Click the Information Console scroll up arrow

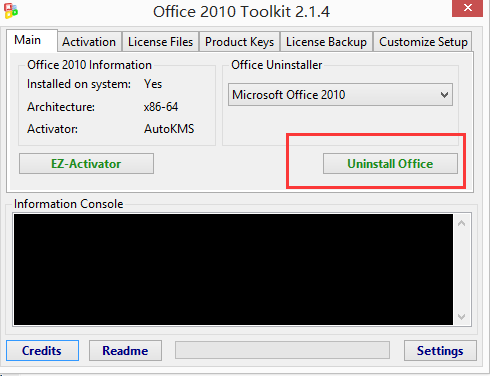[x=462, y=223]
